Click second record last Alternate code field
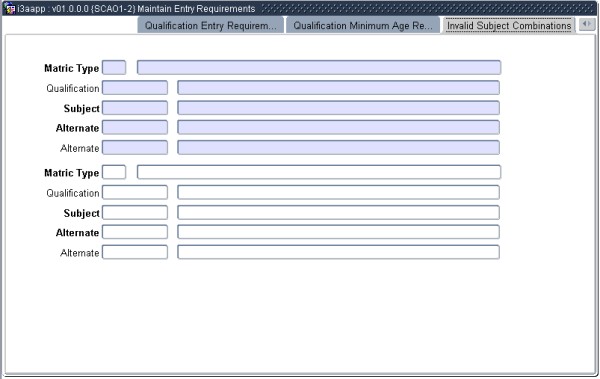The width and height of the screenshot is (600, 379). (135, 252)
